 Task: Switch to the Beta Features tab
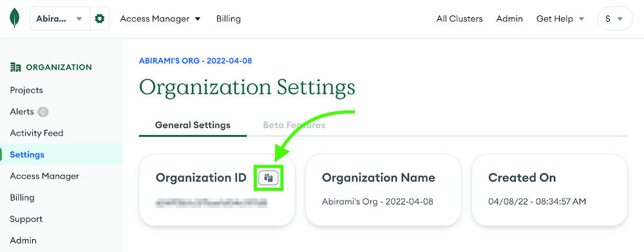294,125
